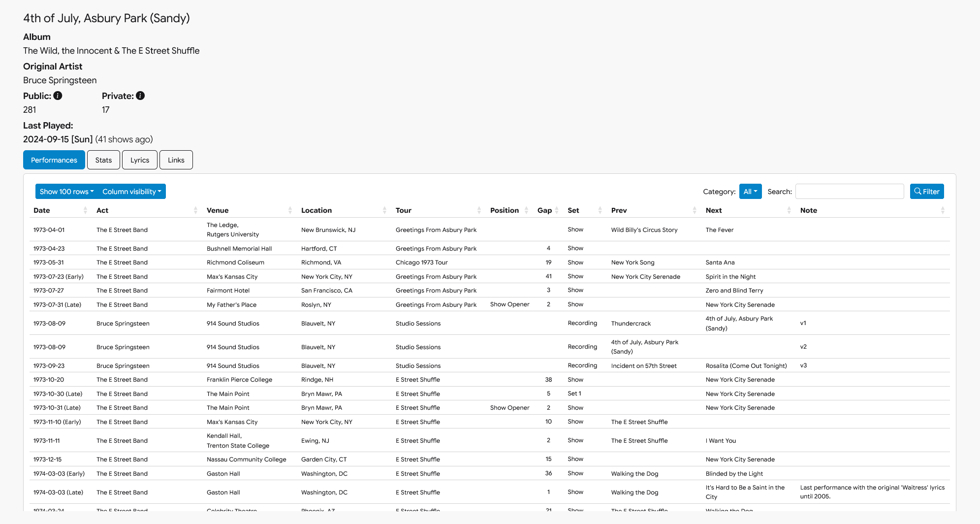
Task: Click the Filter search button
Action: (926, 192)
